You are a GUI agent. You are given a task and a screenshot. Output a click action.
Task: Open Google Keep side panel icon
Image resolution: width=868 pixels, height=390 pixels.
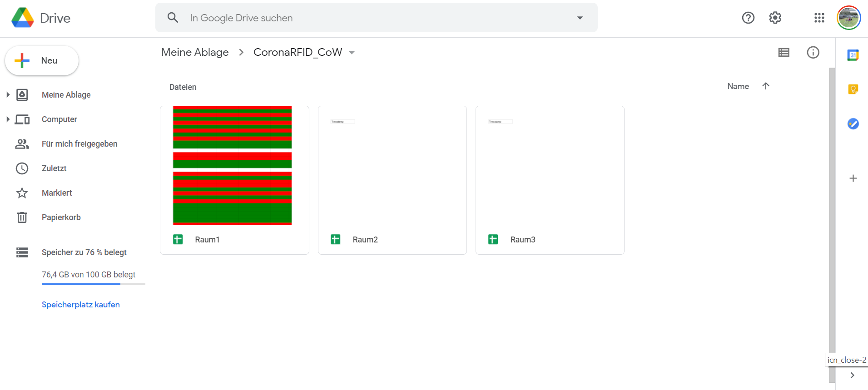pyautogui.click(x=853, y=89)
